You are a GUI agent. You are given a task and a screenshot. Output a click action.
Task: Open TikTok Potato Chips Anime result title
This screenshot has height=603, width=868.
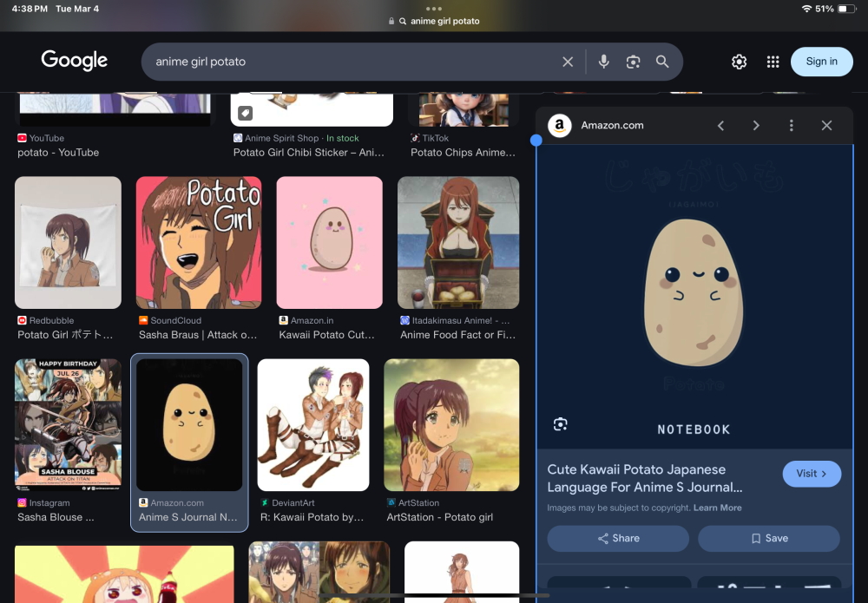click(x=463, y=153)
